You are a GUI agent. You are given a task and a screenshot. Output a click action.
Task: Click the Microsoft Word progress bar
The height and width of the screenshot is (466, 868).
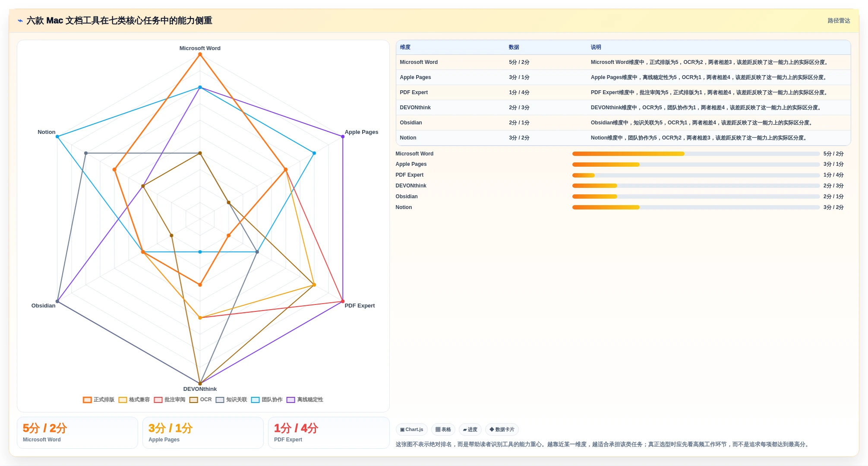(x=696, y=154)
